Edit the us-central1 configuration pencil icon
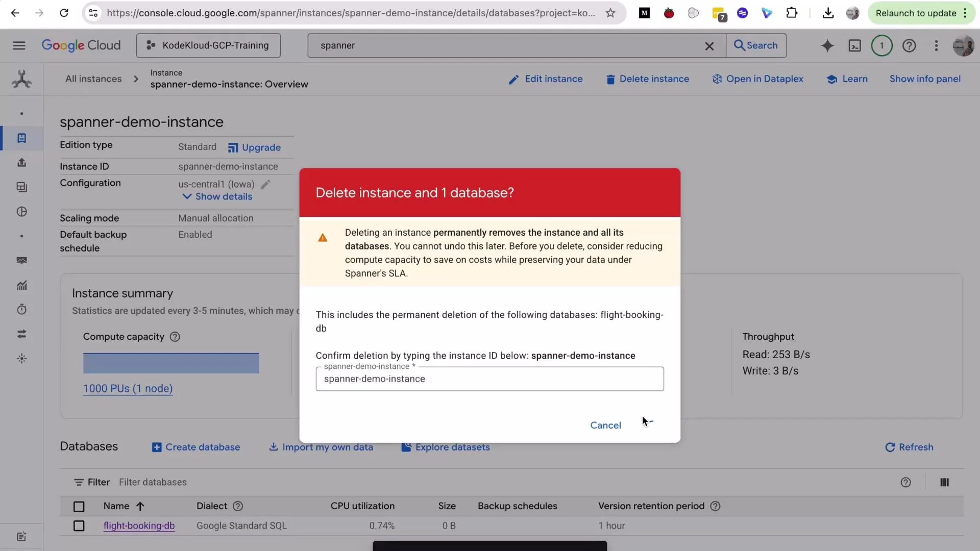The height and width of the screenshot is (551, 980). pos(265,184)
